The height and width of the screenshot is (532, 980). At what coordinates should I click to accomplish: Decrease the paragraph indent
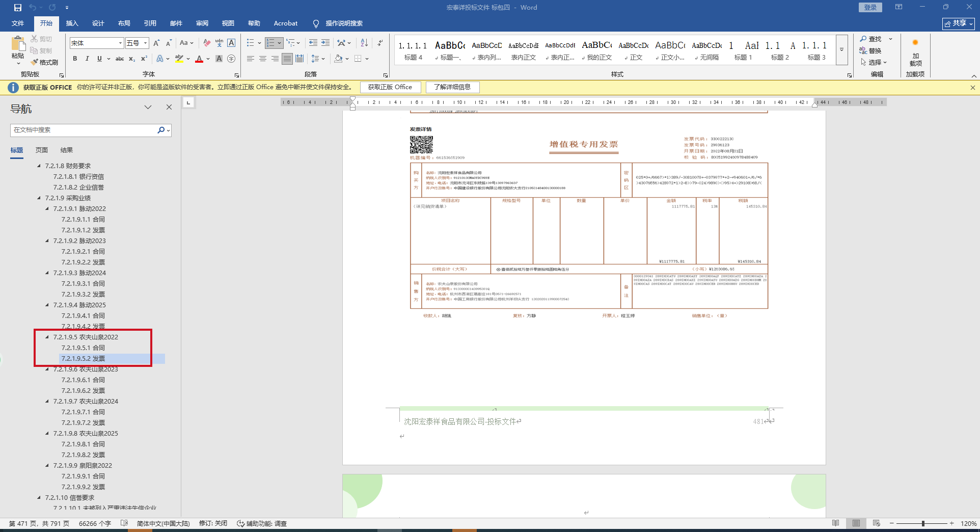pyautogui.click(x=313, y=43)
